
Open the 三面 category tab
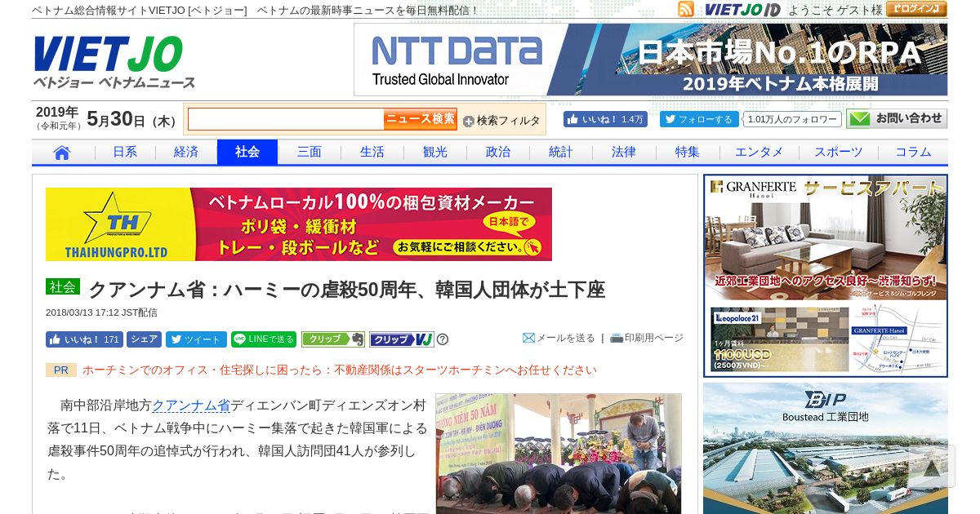pos(310,153)
